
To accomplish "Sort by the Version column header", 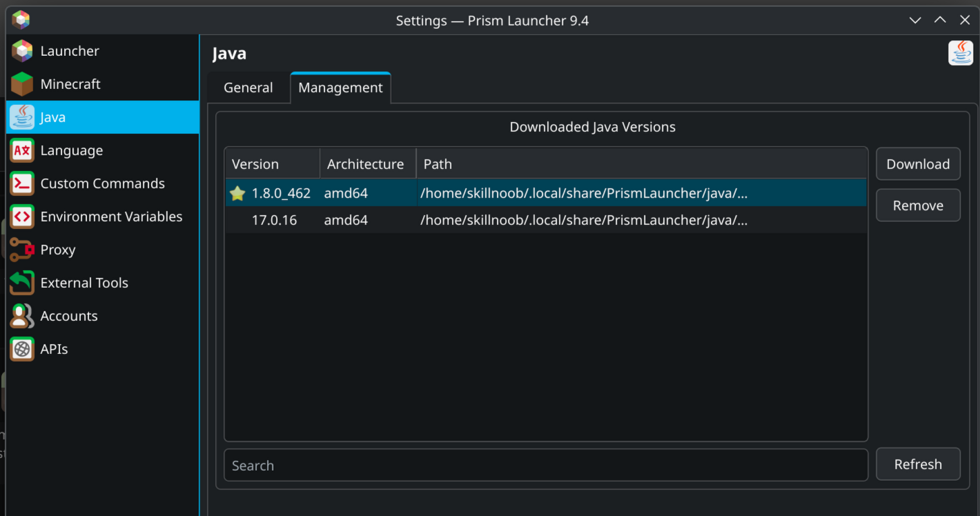I will pyautogui.click(x=272, y=164).
